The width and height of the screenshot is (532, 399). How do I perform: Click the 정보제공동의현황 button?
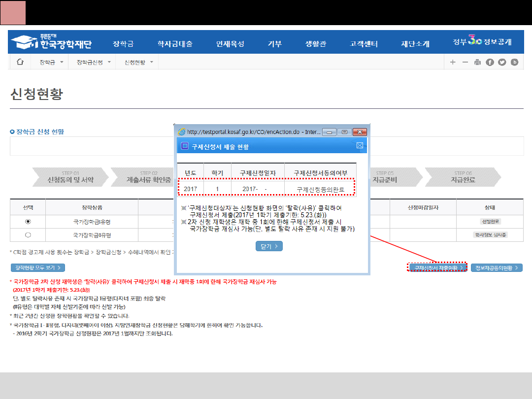click(497, 267)
